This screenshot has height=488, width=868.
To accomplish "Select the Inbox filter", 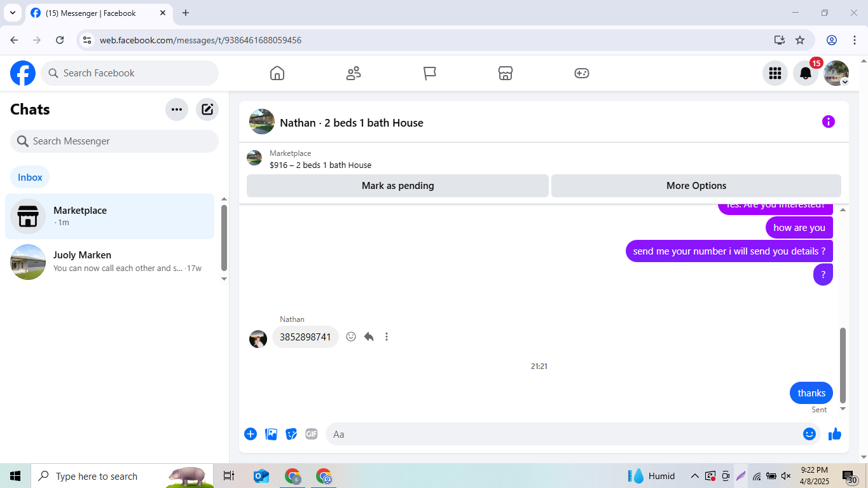I will (x=30, y=178).
